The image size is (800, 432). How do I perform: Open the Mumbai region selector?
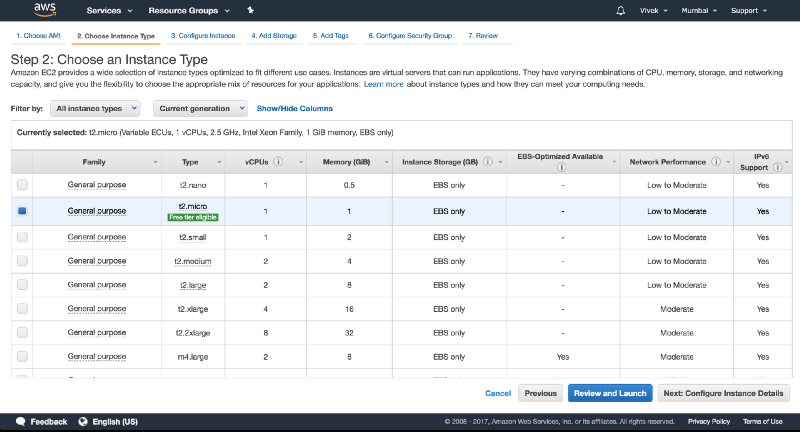(x=699, y=10)
